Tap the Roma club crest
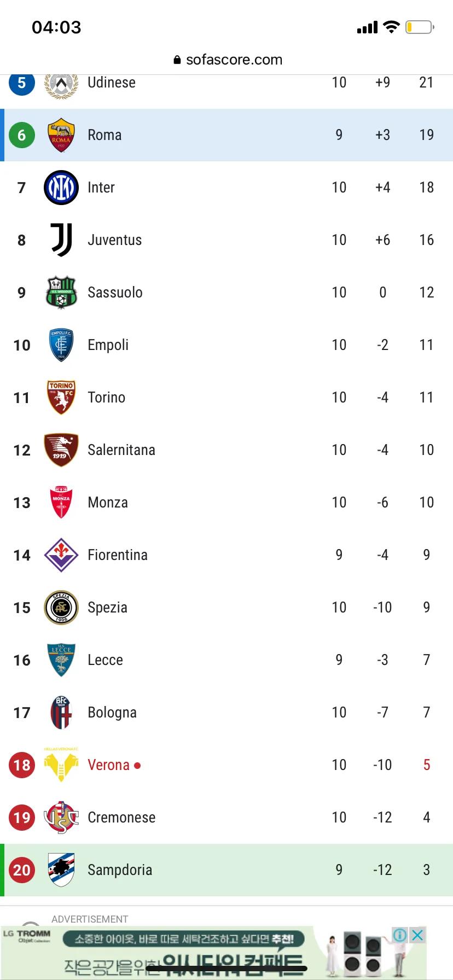The height and width of the screenshot is (980, 453). (61, 135)
